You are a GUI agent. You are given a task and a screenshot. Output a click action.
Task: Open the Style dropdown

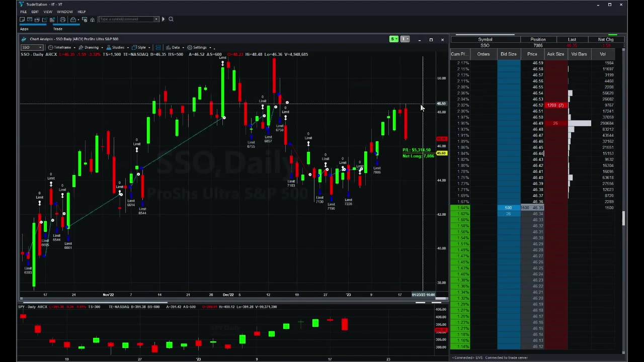142,47
